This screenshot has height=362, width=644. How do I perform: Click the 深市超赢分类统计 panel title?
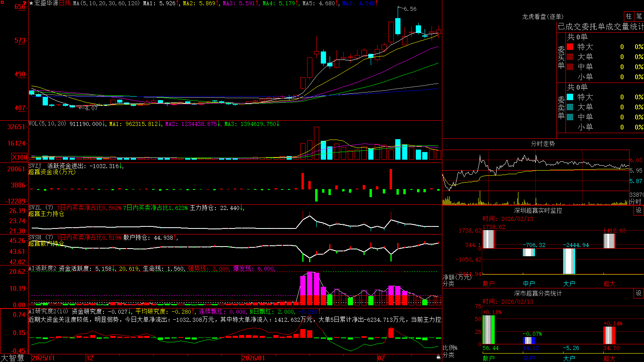[x=538, y=293]
